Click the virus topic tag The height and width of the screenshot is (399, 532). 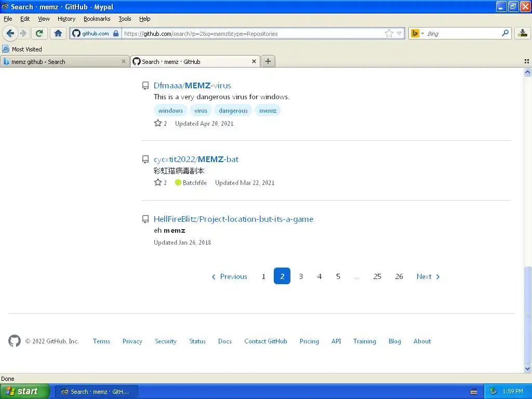click(201, 111)
